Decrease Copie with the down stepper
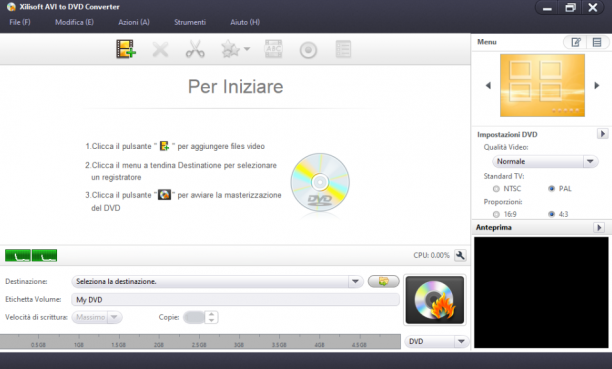Image resolution: width=612 pixels, height=369 pixels. (x=212, y=320)
